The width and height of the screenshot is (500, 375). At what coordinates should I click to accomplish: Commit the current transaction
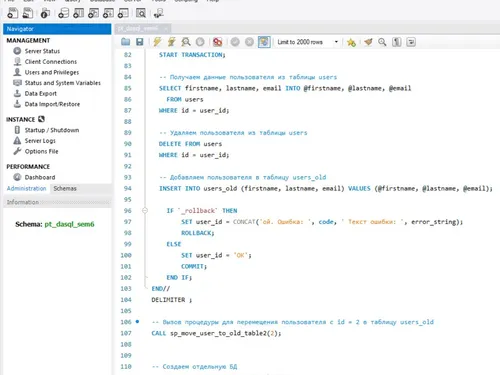tap(235, 42)
